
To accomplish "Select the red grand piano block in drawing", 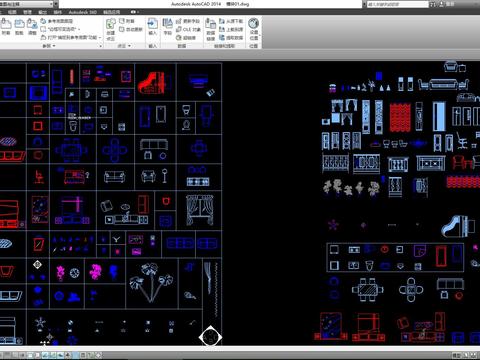I will coord(152,83).
